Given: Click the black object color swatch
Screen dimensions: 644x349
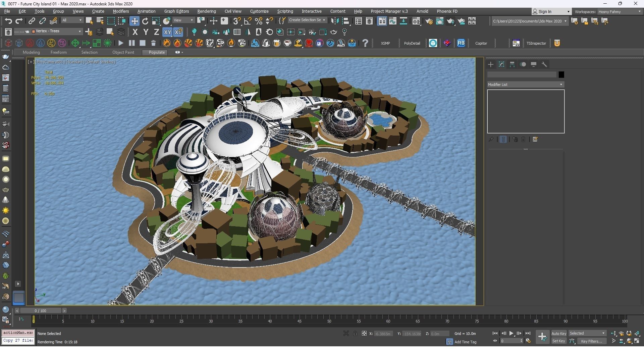Looking at the screenshot, I should tap(561, 74).
